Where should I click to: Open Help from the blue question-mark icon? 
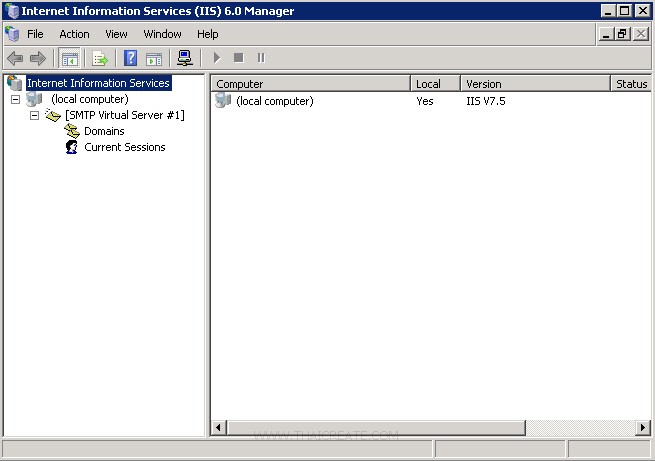(x=130, y=58)
